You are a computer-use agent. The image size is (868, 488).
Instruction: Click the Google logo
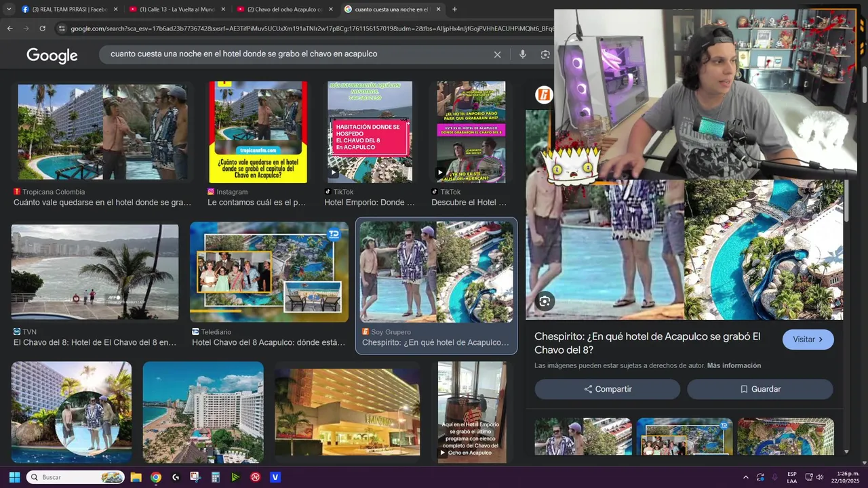click(x=52, y=55)
